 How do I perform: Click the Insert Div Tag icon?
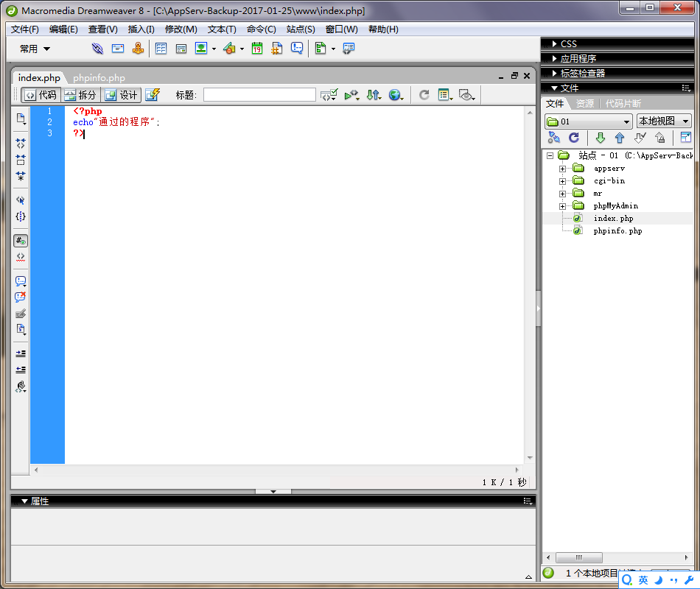pos(181,48)
